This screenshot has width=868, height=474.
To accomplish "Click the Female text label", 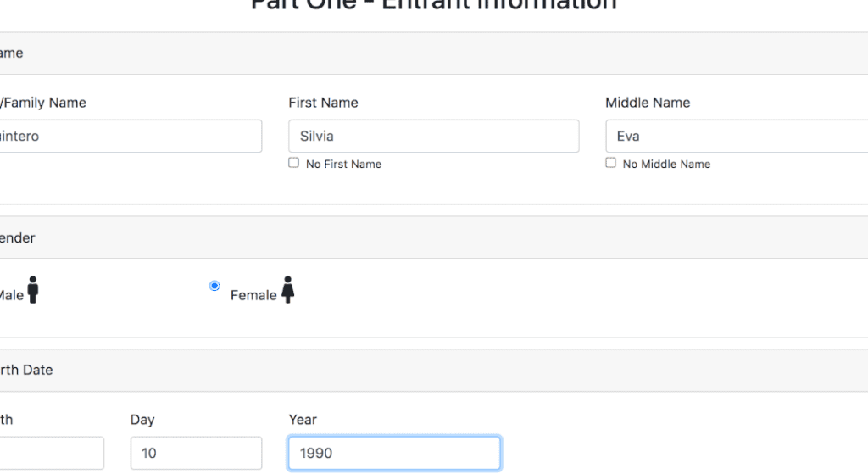I will tap(253, 295).
